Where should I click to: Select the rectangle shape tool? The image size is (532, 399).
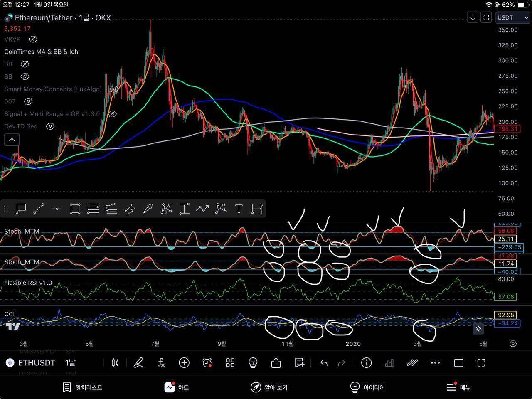pos(75,209)
